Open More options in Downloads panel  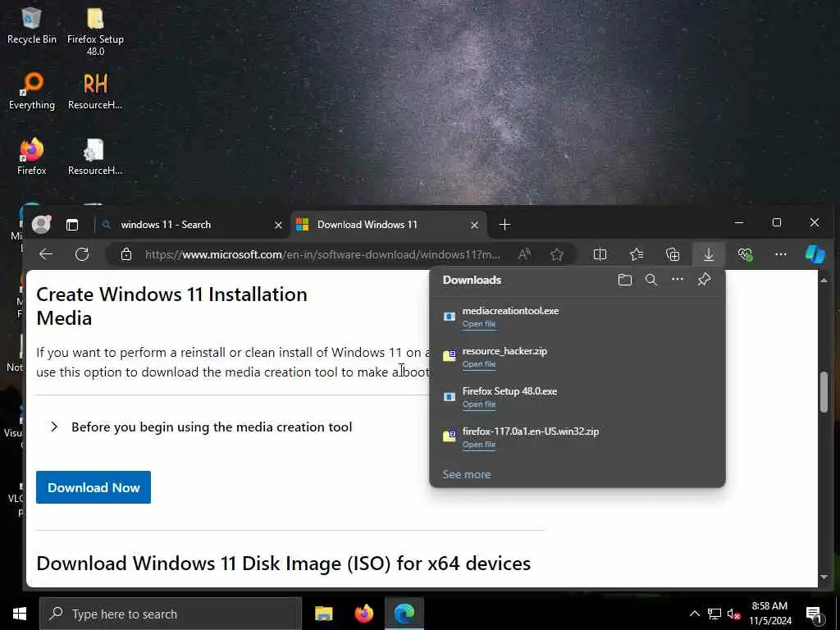click(x=678, y=280)
